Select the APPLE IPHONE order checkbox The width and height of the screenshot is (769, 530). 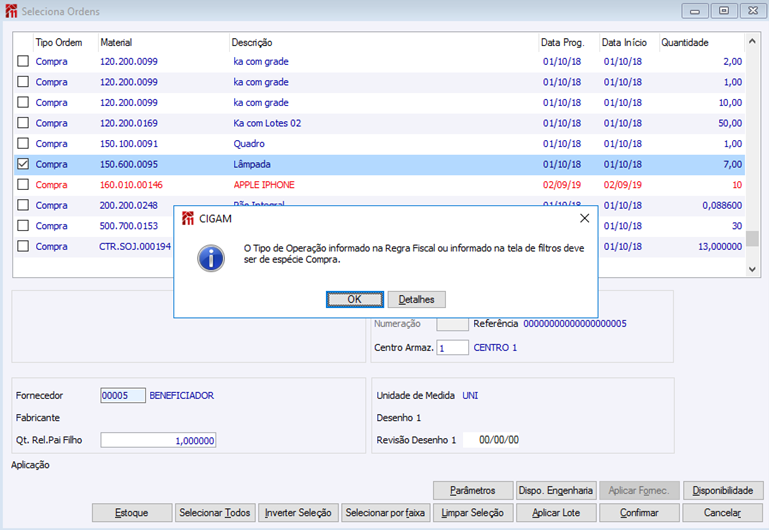coord(23,185)
